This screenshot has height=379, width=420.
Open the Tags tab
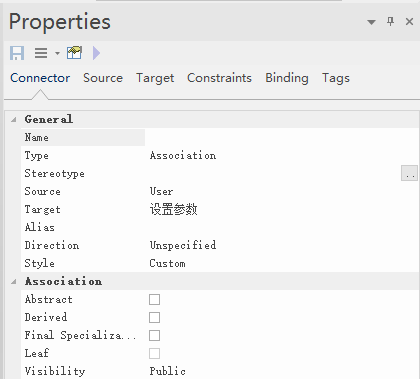click(x=336, y=78)
